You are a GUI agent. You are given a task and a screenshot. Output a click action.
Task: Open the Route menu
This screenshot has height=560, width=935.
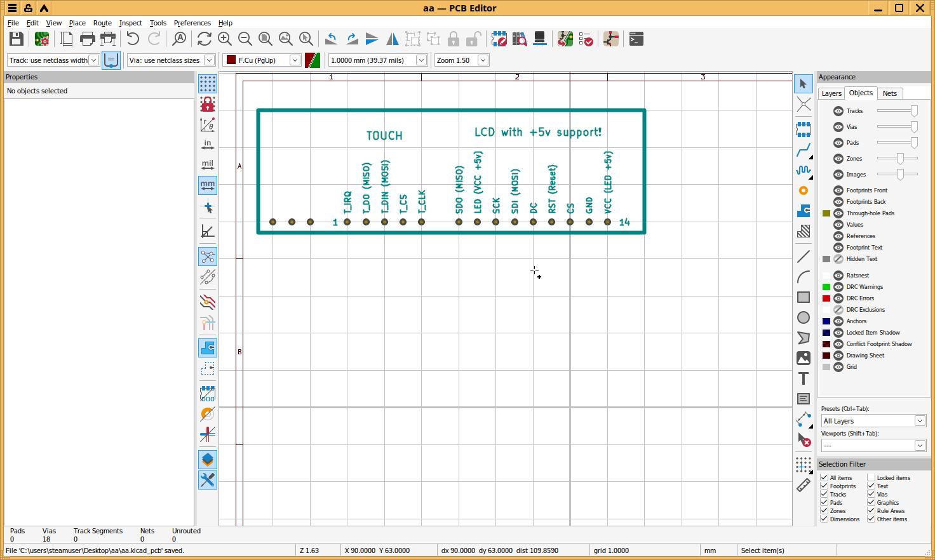click(102, 23)
